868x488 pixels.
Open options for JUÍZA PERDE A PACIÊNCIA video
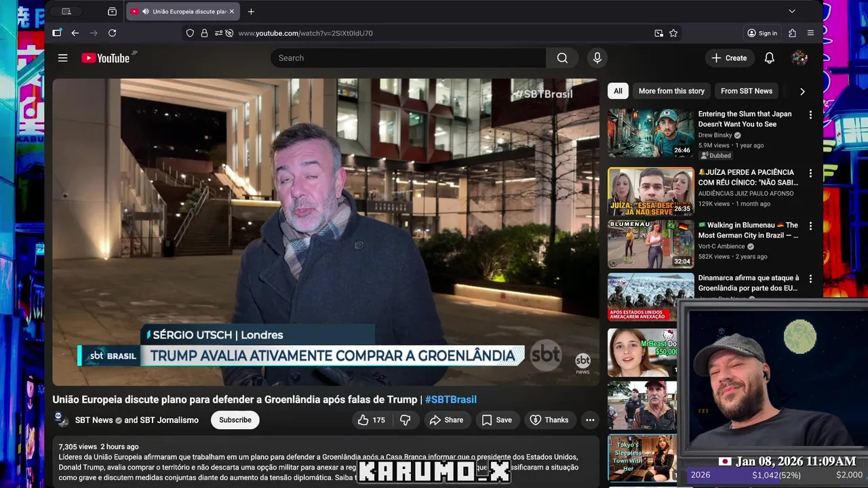pos(810,174)
